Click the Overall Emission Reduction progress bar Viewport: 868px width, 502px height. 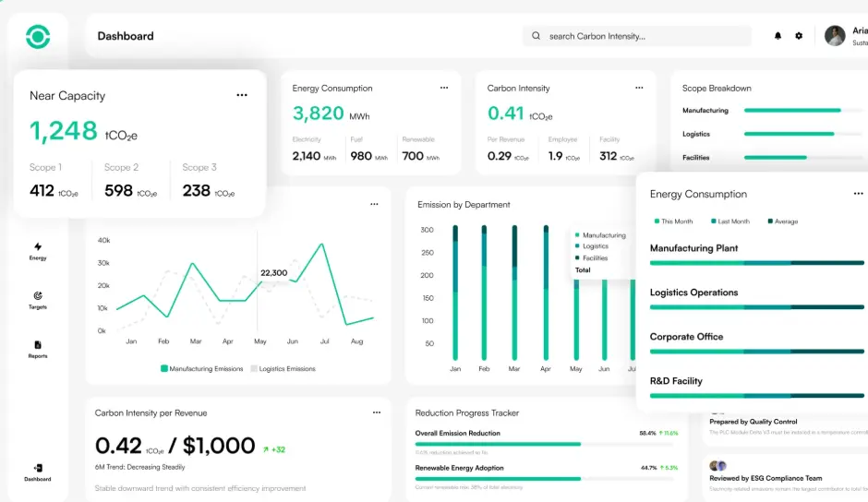coord(544,444)
